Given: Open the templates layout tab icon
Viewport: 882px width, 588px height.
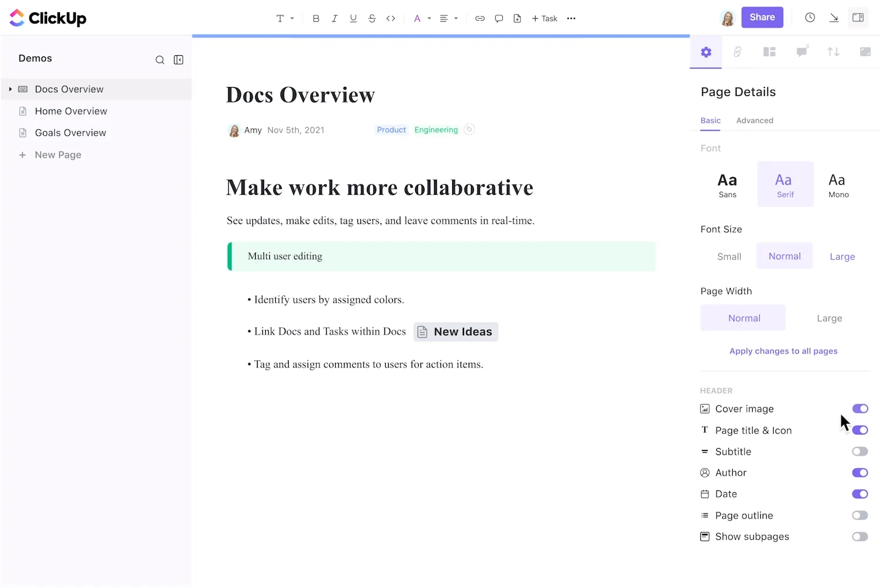Looking at the screenshot, I should pos(770,52).
